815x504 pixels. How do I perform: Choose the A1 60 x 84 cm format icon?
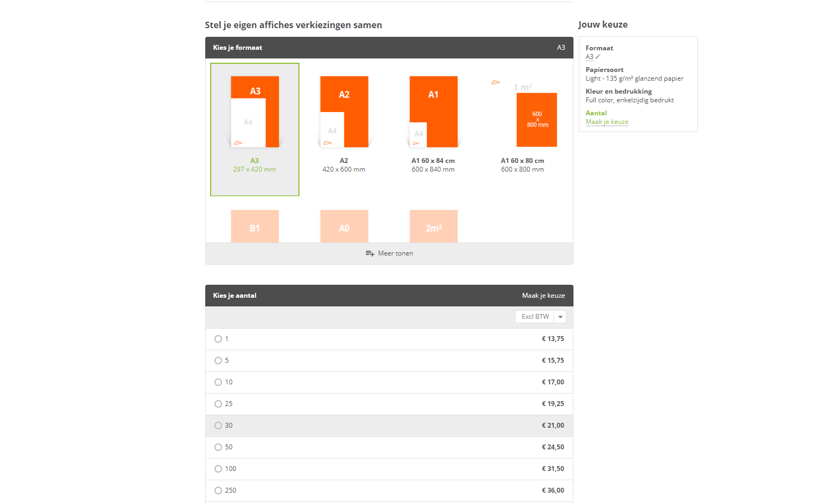click(x=433, y=112)
